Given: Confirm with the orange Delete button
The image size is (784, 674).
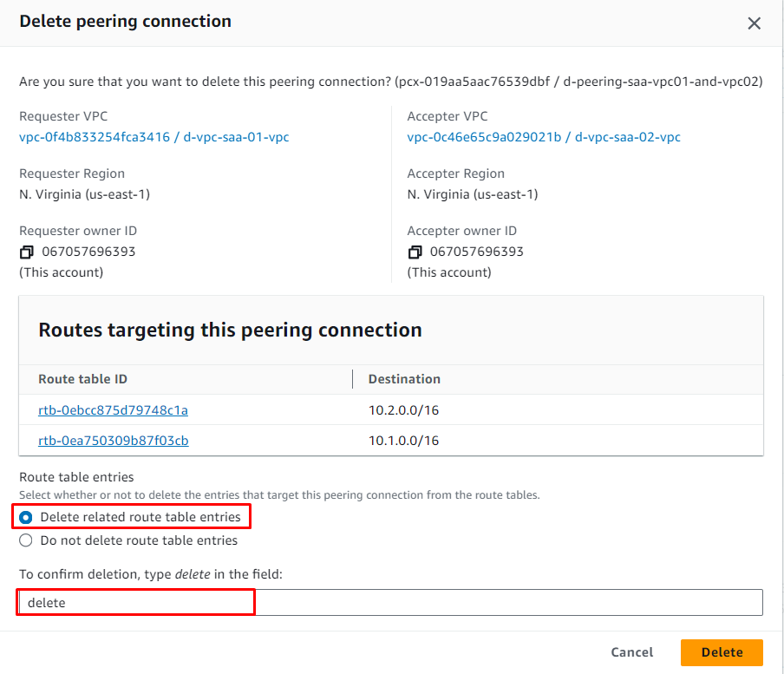Looking at the screenshot, I should [722, 652].
